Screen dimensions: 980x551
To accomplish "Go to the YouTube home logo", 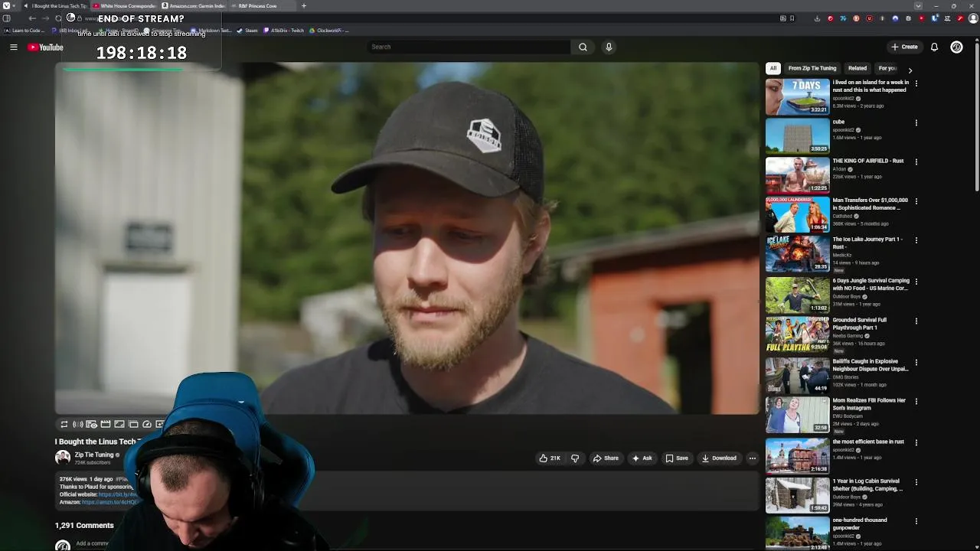I will [45, 47].
